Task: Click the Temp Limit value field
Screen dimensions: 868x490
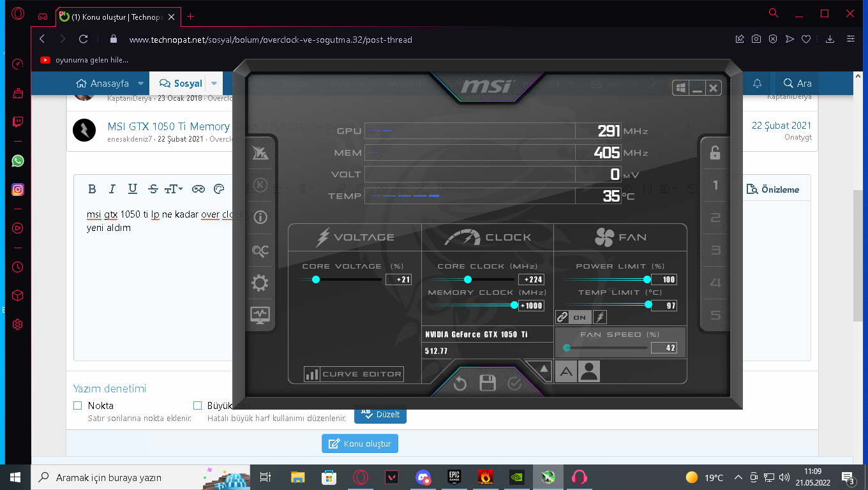Action: 664,306
